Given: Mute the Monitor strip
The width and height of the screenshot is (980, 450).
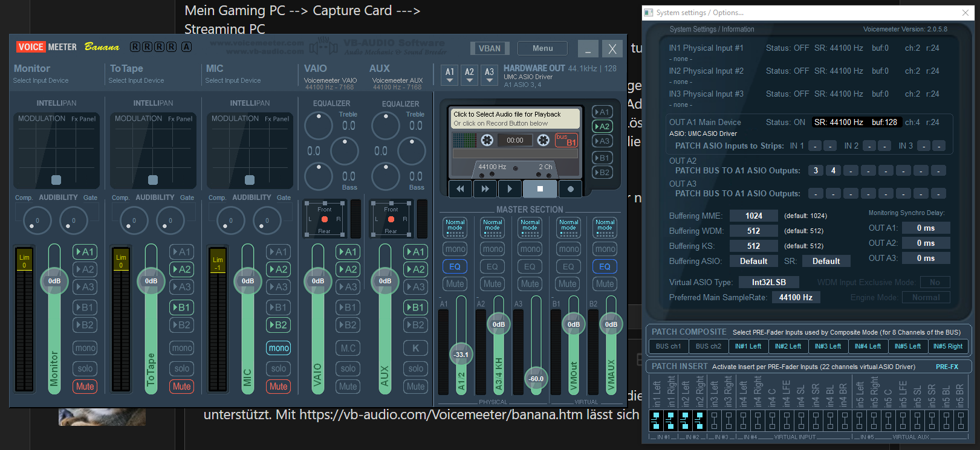Looking at the screenshot, I should pyautogui.click(x=85, y=387).
